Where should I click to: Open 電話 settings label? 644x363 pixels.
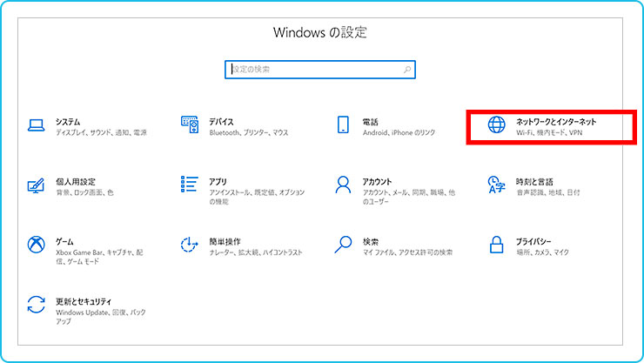point(370,122)
